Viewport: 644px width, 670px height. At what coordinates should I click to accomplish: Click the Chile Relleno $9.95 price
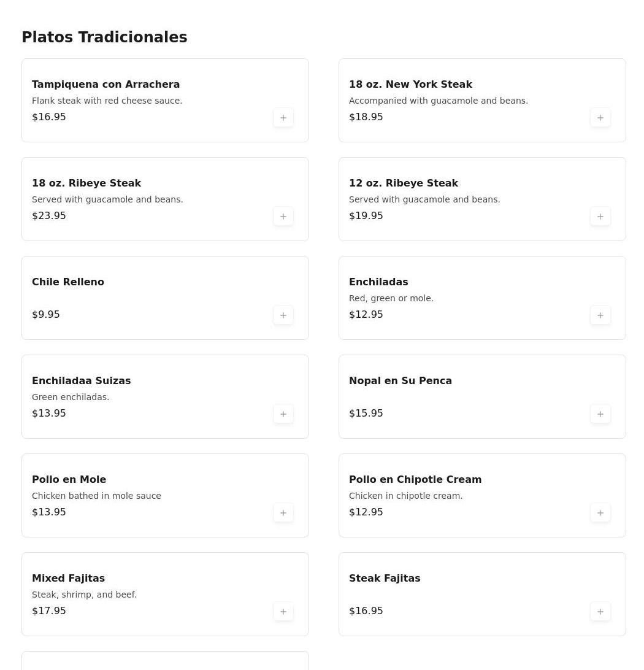pyautogui.click(x=46, y=315)
